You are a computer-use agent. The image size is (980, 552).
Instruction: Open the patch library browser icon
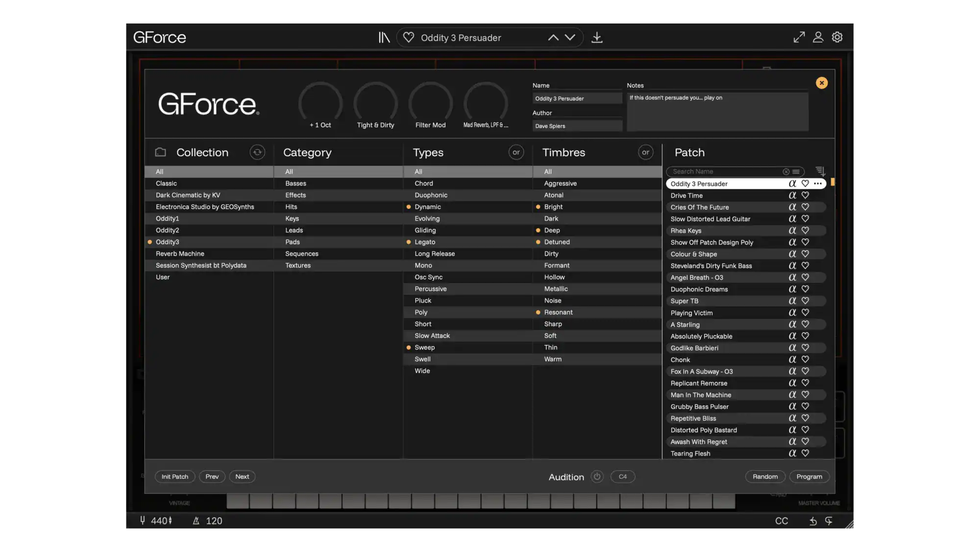(x=384, y=37)
